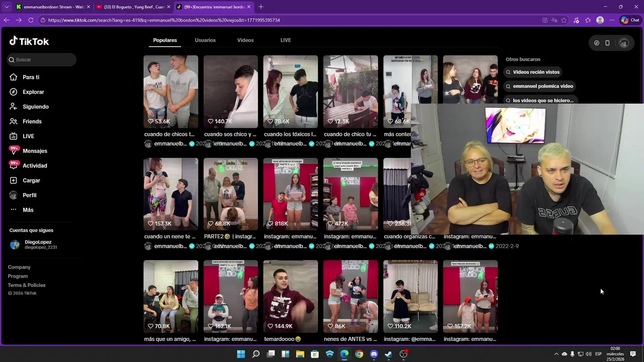The image size is (644, 362).
Task: Open Chrome from the taskbar
Action: point(359,354)
